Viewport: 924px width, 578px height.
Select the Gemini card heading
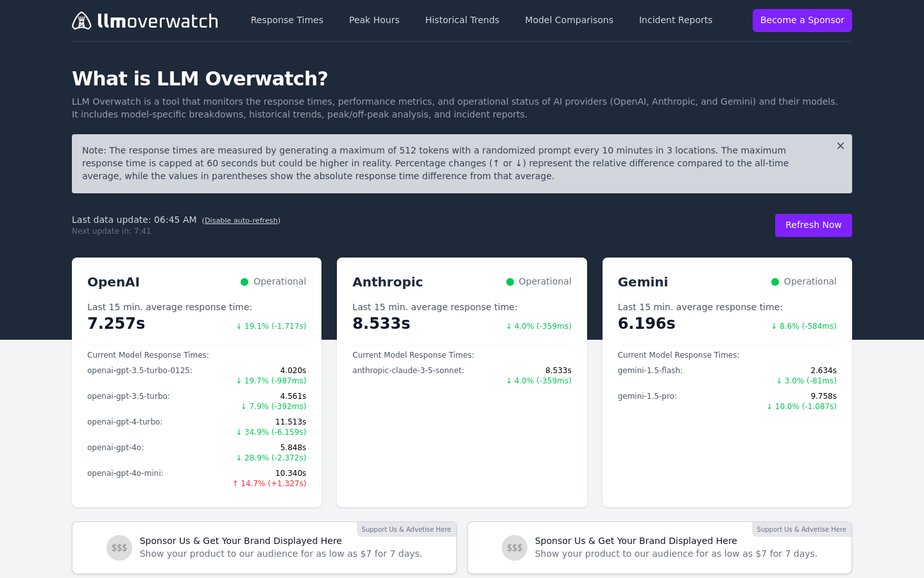click(643, 282)
